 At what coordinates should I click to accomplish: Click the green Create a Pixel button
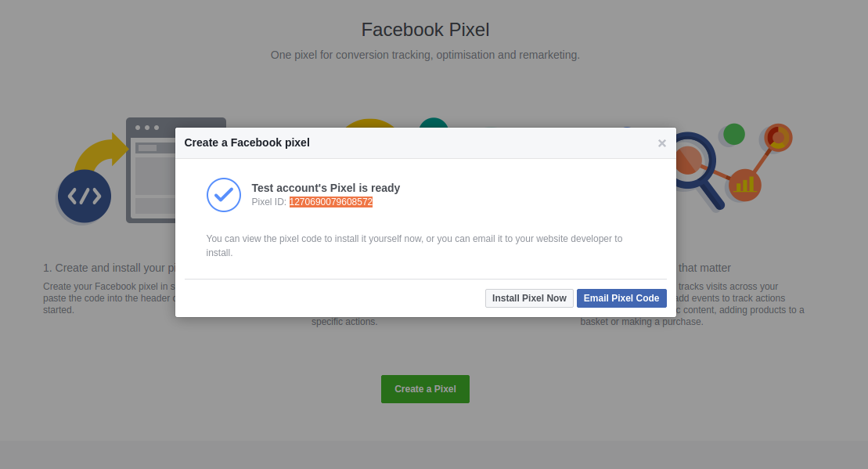425,389
